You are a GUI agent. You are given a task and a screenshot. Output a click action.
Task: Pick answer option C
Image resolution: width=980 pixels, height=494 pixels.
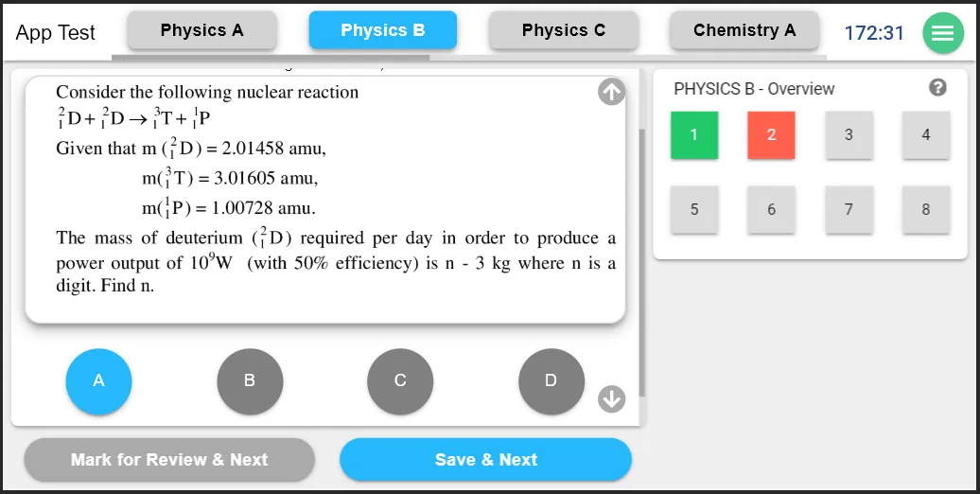400,381
